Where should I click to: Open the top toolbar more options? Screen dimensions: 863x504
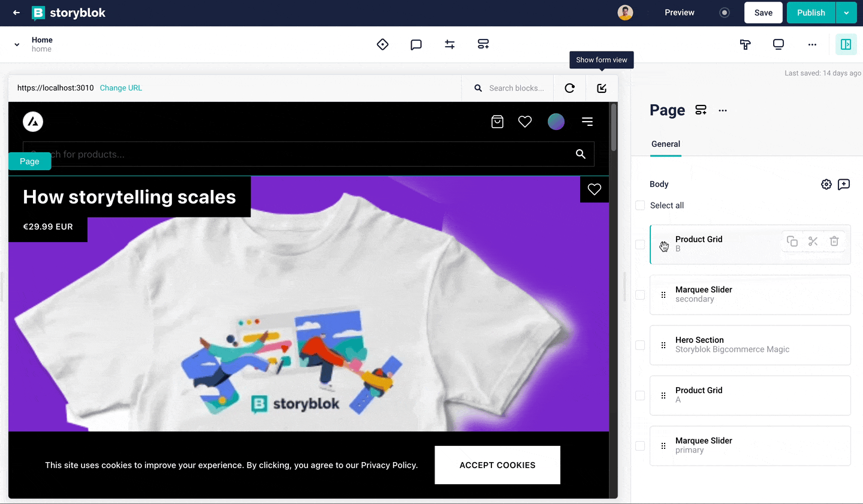(812, 44)
